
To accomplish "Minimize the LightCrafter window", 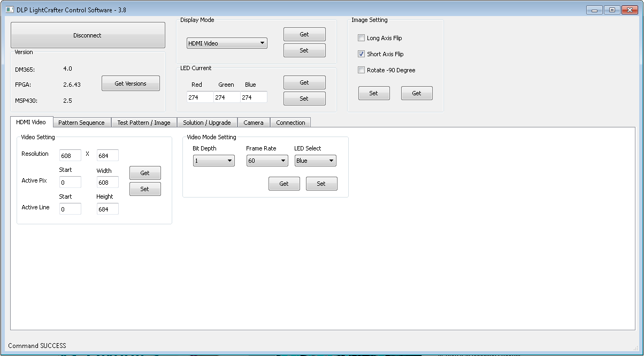I will [595, 10].
